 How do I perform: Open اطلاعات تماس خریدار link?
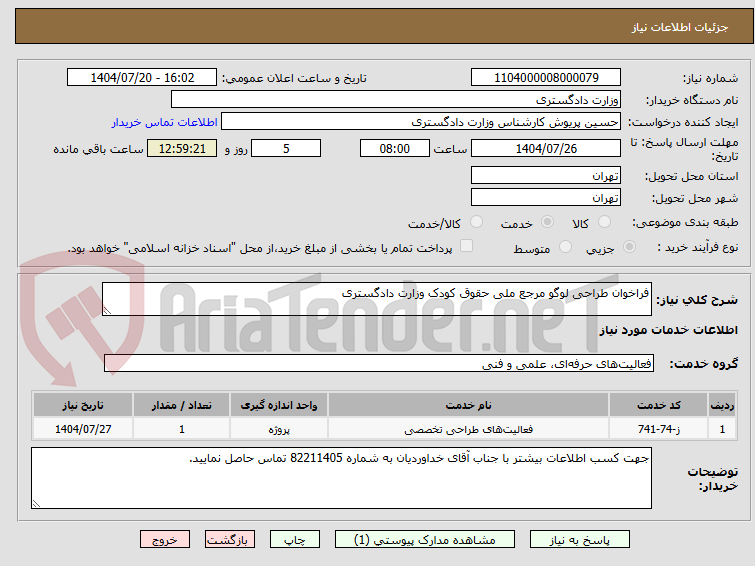(x=165, y=122)
